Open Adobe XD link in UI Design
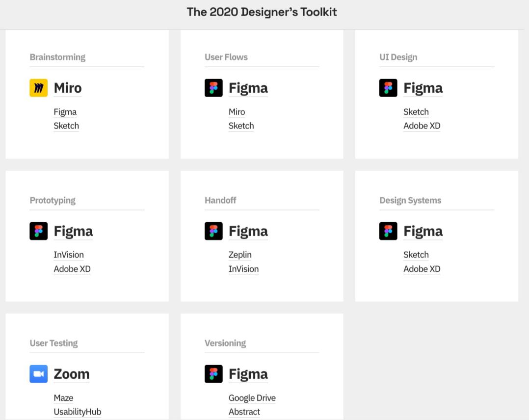The image size is (529, 420). coord(422,126)
